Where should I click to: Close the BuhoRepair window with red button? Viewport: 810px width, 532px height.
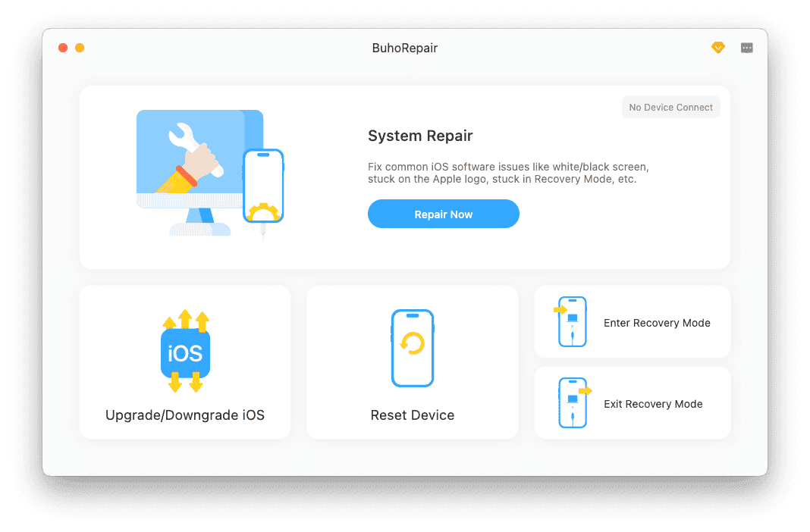[64, 48]
